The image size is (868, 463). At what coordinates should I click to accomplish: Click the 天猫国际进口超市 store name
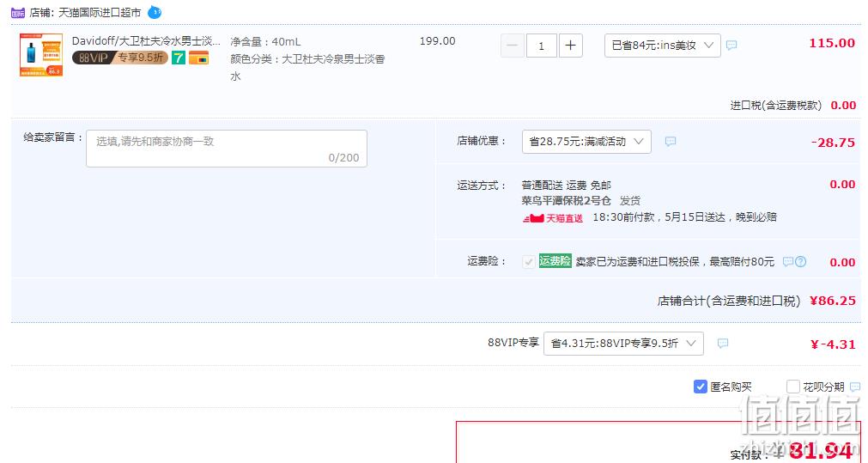coord(100,12)
